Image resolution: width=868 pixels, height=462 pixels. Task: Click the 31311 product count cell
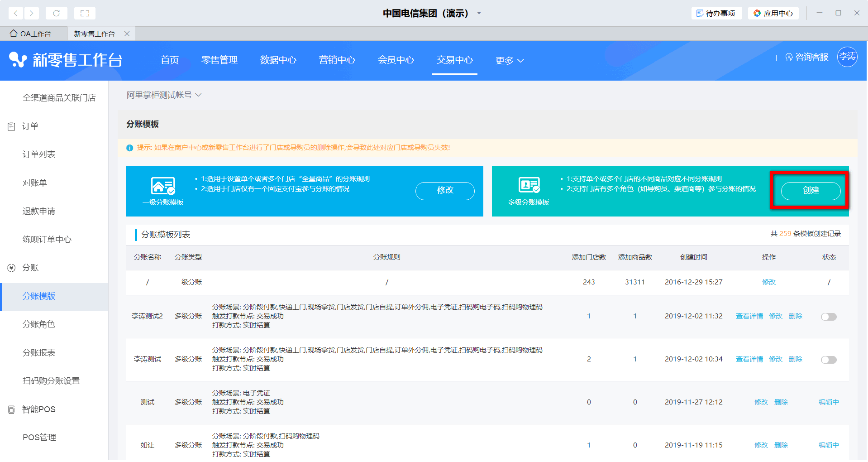click(635, 282)
